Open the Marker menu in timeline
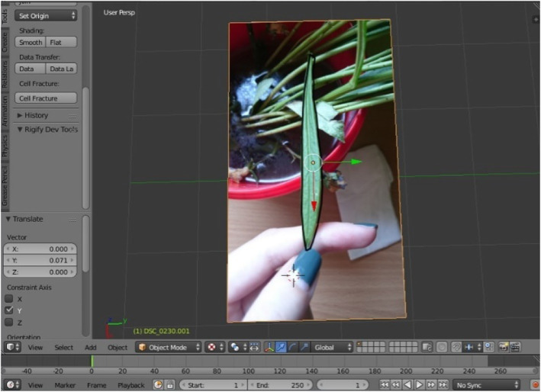The width and height of the screenshot is (541, 392). click(x=65, y=385)
